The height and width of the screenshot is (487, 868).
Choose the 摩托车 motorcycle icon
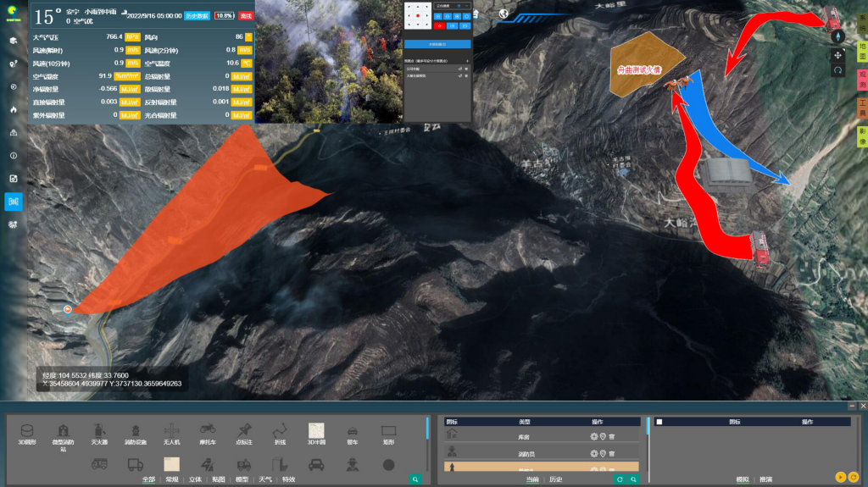(208, 434)
